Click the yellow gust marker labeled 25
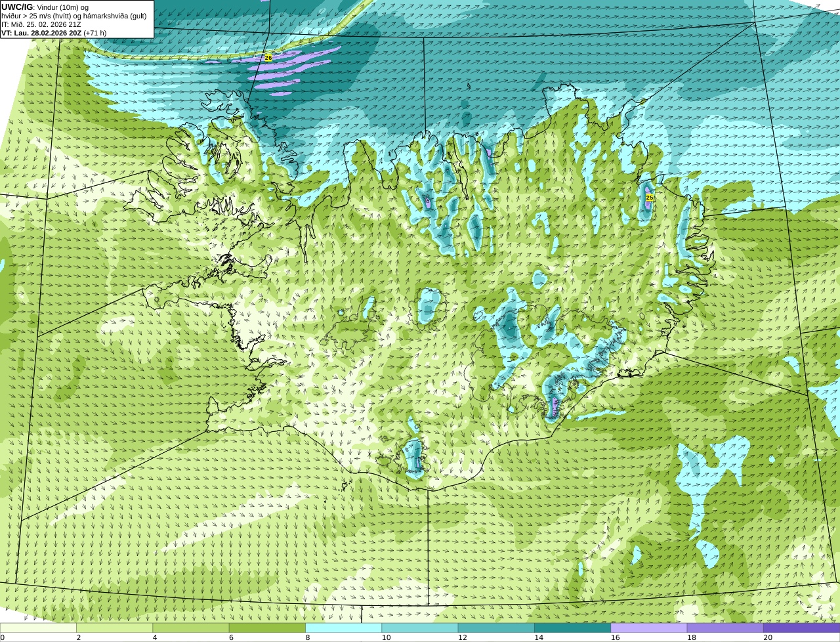This screenshot has width=840, height=642. coord(650,198)
